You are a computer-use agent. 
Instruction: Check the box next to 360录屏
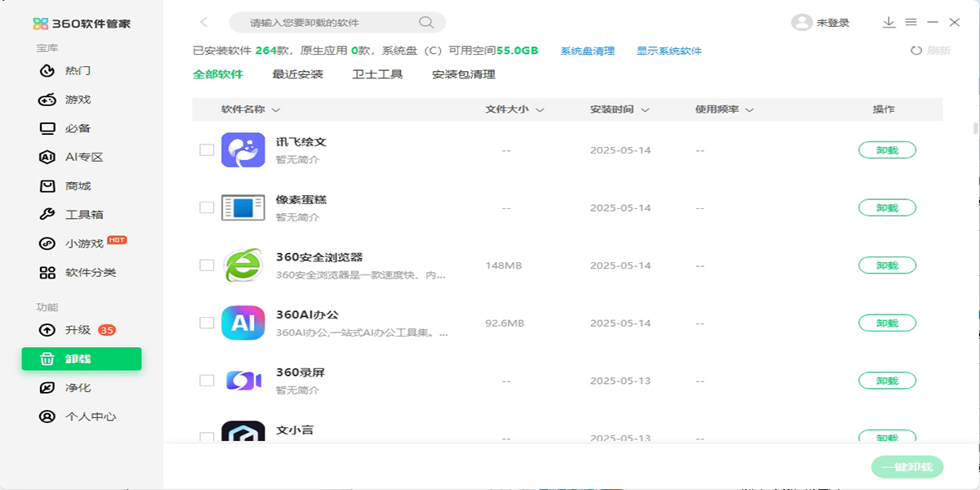point(207,381)
